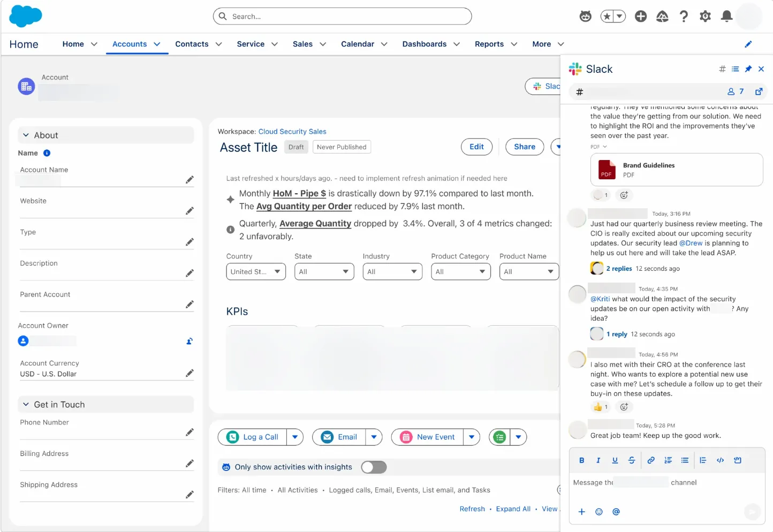Click the Slack message input field

[x=667, y=483]
